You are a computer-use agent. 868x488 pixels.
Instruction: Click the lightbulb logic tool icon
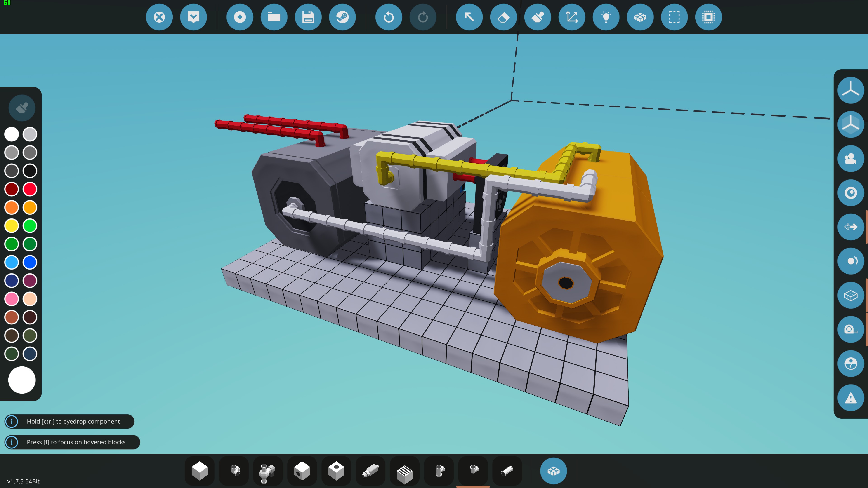coord(606,17)
